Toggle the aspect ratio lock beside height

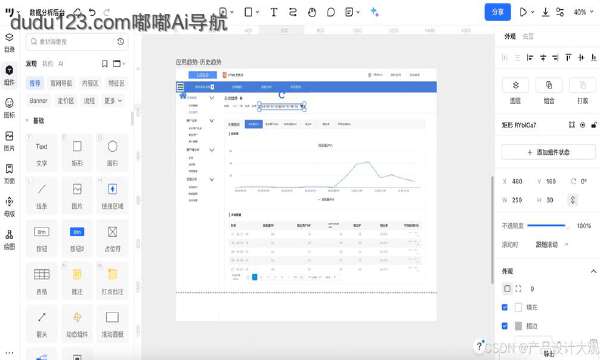[x=572, y=200]
